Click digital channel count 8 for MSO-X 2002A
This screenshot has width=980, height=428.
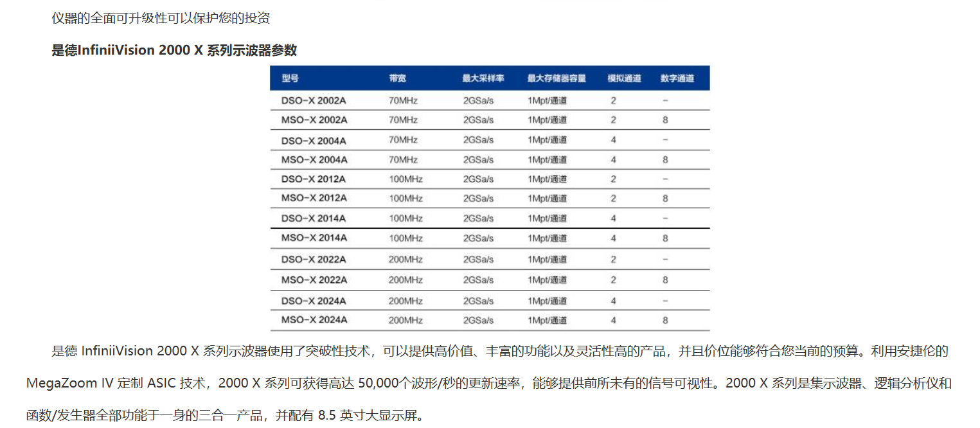tap(665, 120)
